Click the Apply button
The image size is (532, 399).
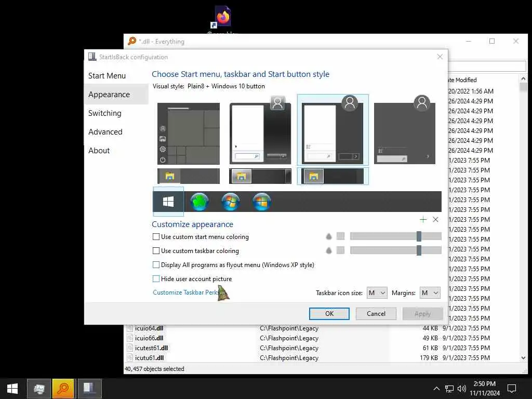422,313
